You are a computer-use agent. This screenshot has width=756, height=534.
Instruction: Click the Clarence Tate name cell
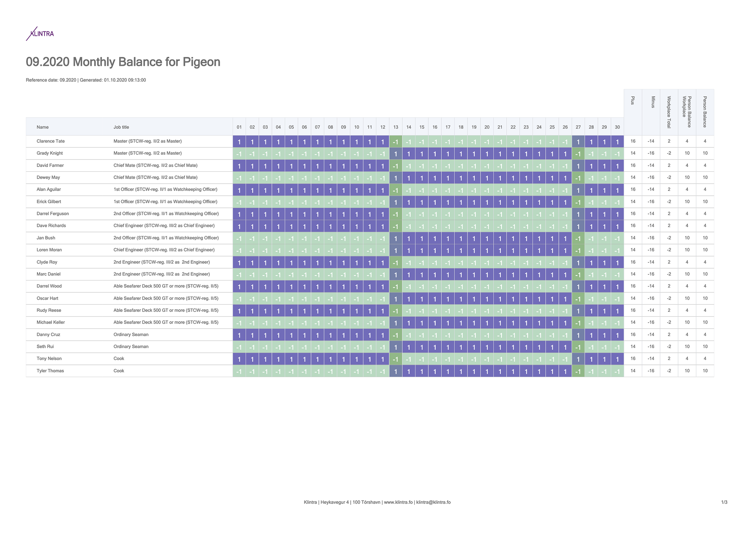[x=51, y=141]
